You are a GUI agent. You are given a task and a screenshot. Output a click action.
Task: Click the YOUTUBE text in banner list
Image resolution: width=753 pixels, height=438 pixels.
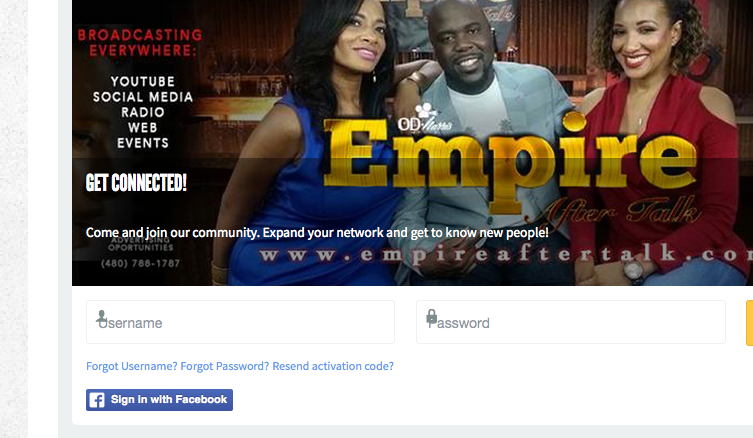pyautogui.click(x=143, y=82)
